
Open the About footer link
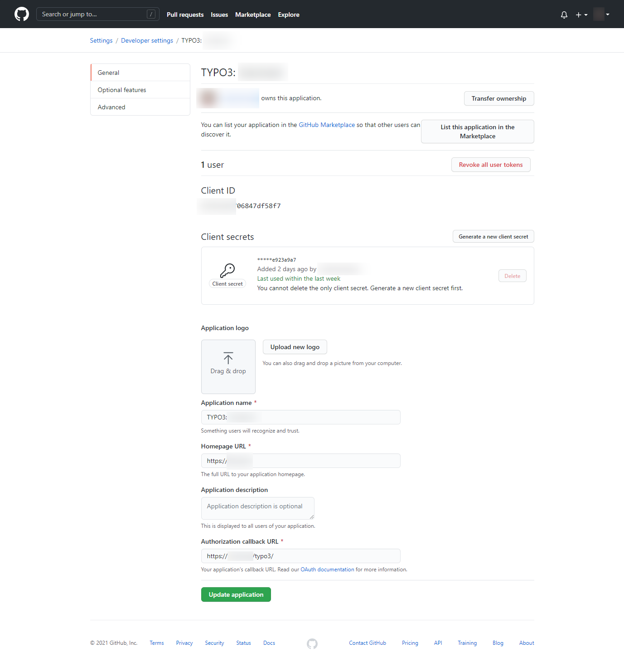[527, 643]
